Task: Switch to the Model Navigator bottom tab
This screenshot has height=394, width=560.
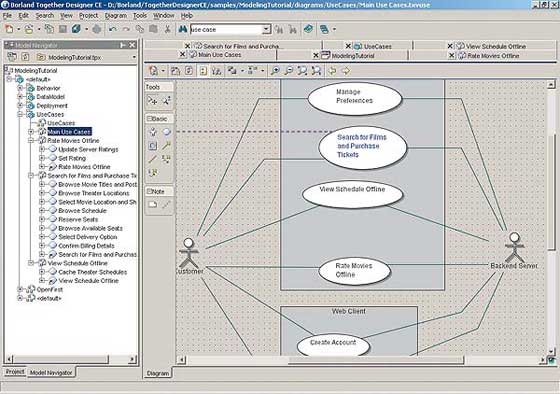Action: (x=51, y=373)
